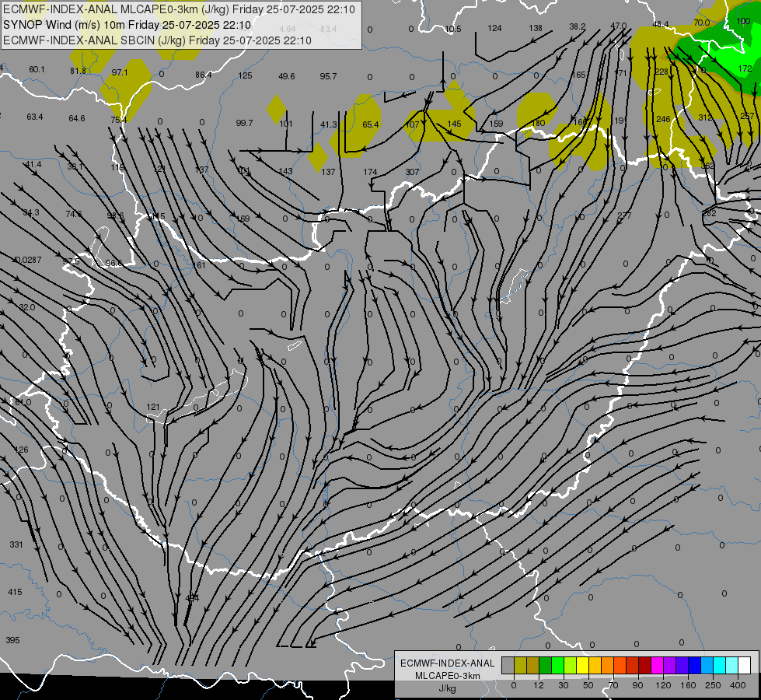Click the map value 312
The image size is (761, 700).
click(x=705, y=117)
